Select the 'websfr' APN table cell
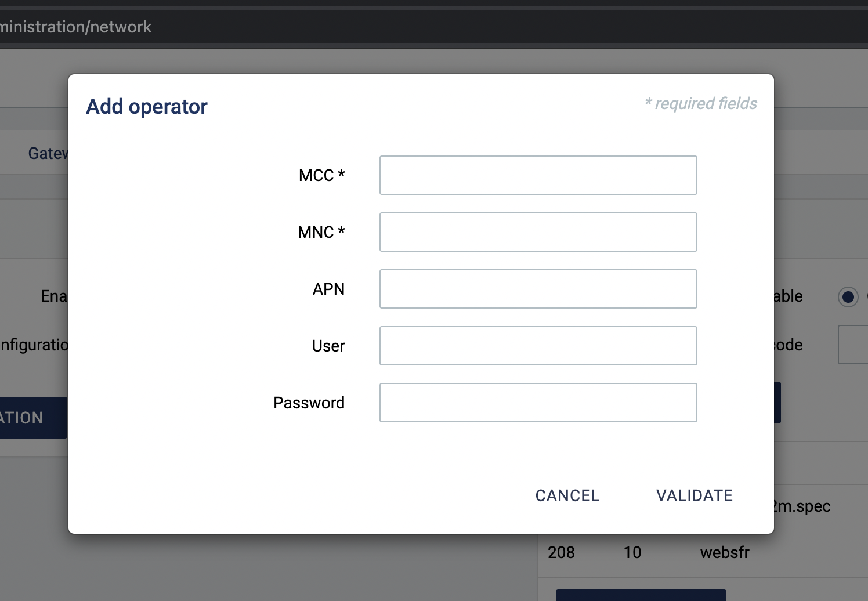This screenshot has height=601, width=868. [725, 552]
